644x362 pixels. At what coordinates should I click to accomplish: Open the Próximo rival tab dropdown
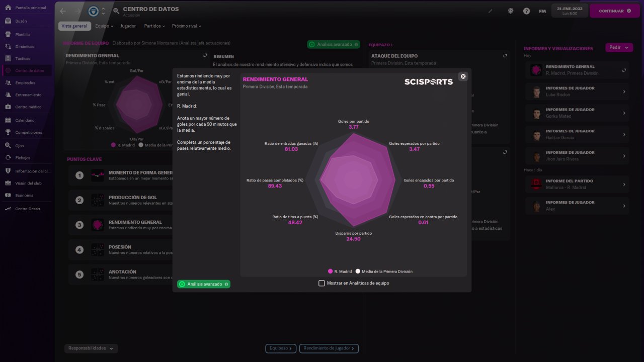click(x=186, y=26)
